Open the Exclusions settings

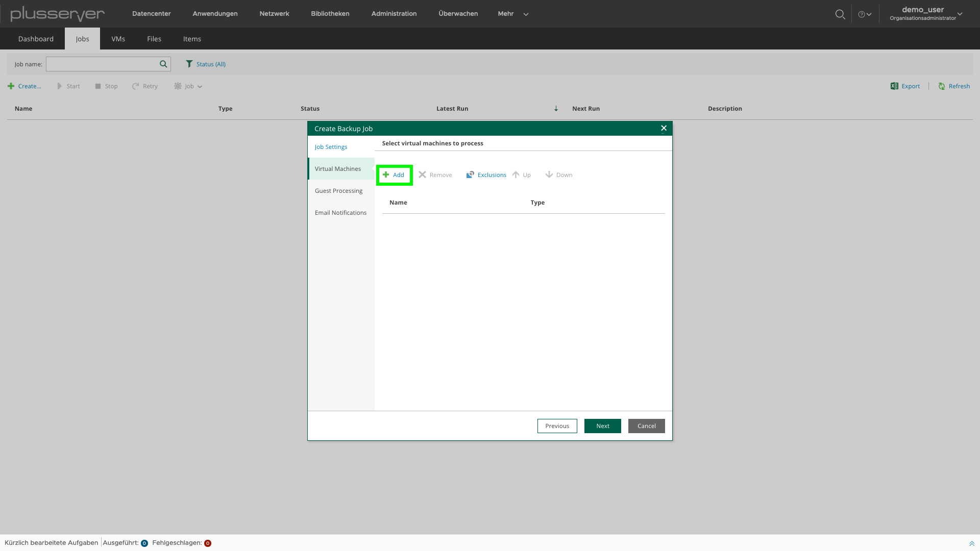tap(486, 175)
